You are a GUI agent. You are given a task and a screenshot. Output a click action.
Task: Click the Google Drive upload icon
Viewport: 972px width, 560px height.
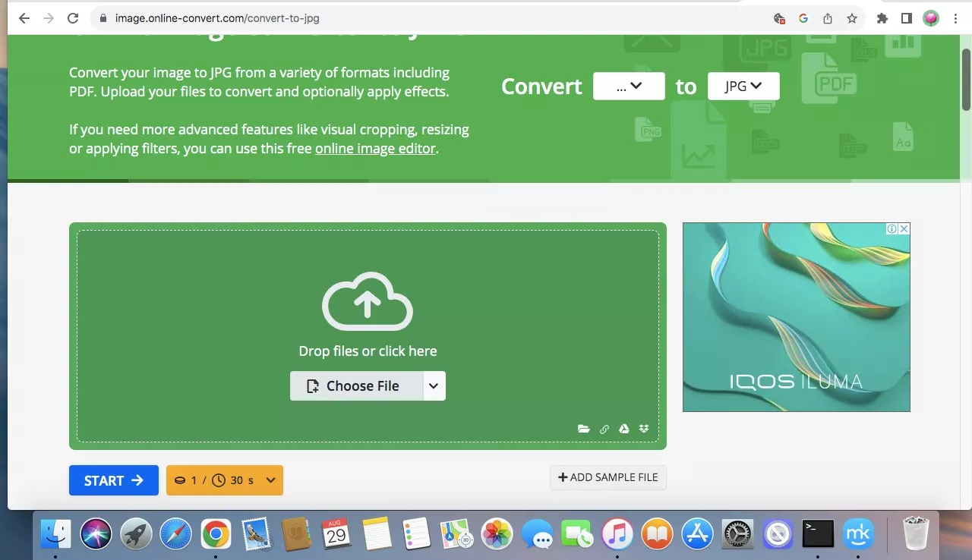(x=623, y=429)
